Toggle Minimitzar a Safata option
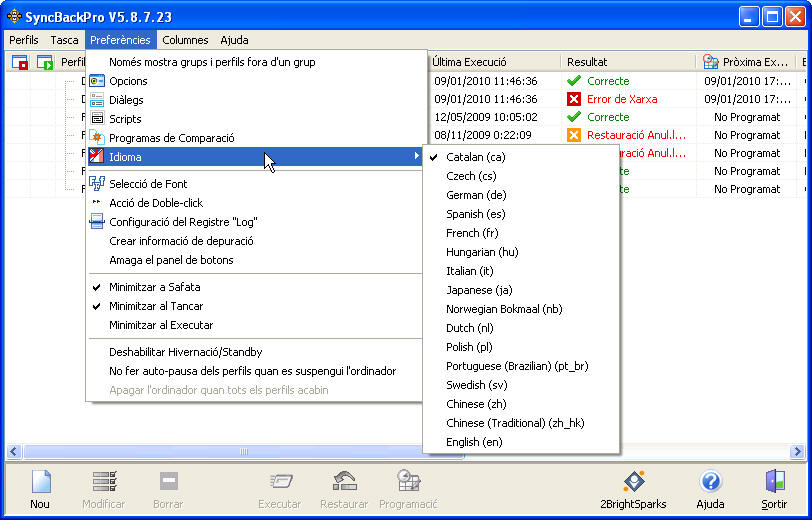This screenshot has height=520, width=812. [256, 287]
